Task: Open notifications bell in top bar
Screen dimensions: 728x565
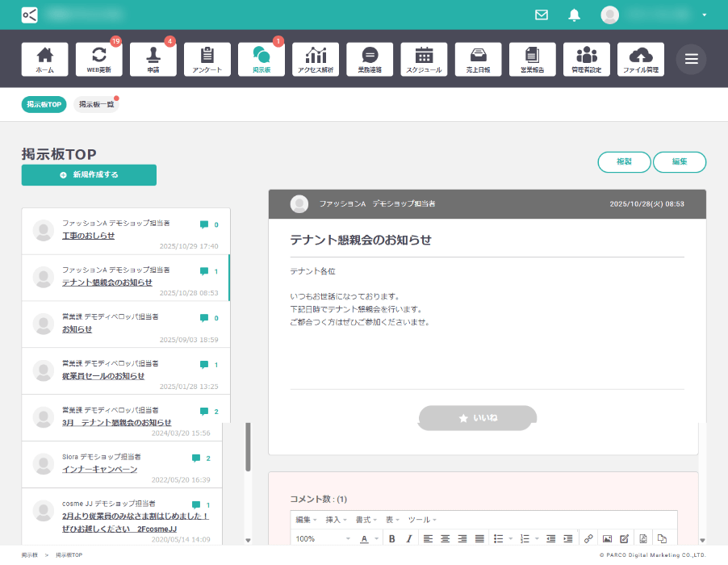Action: click(x=575, y=15)
